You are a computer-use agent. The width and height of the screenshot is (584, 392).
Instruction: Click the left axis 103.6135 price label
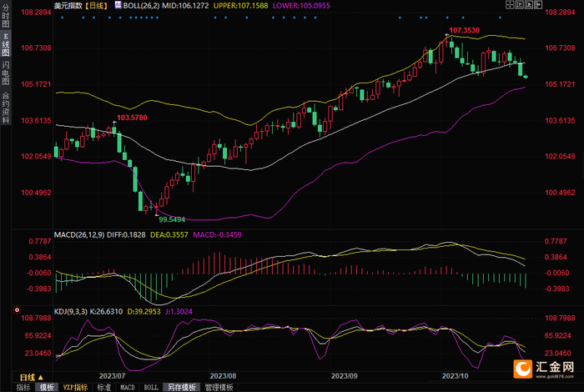click(x=36, y=121)
